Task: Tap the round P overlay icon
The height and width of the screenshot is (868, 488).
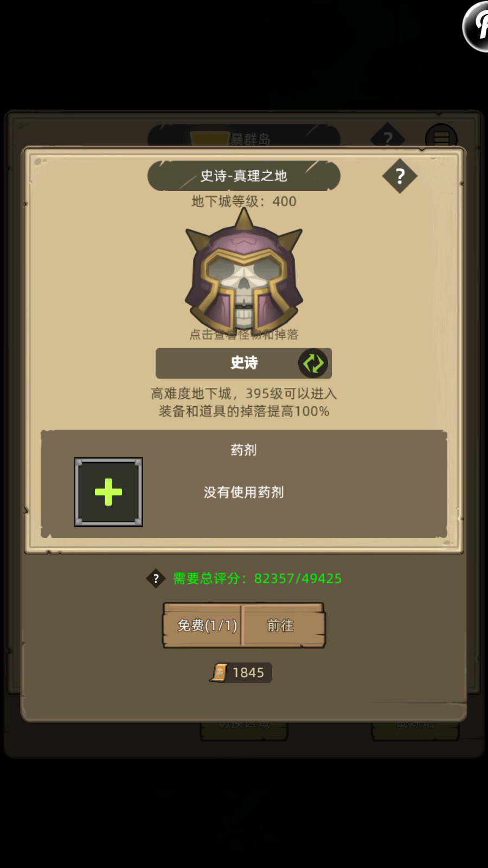Action: tap(476, 26)
